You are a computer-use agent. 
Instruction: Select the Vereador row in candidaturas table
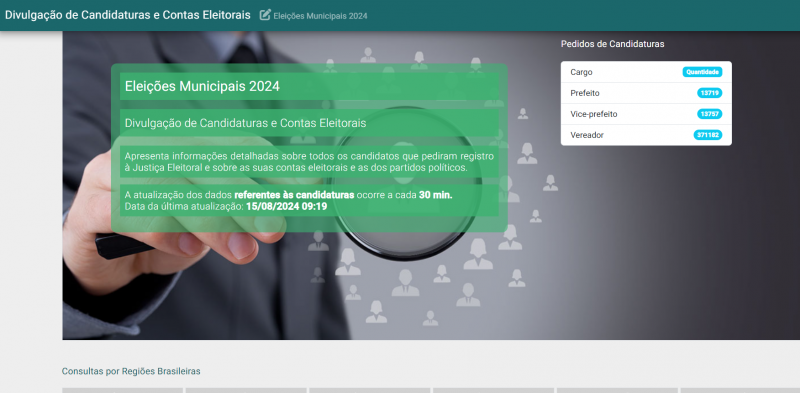[646, 135]
